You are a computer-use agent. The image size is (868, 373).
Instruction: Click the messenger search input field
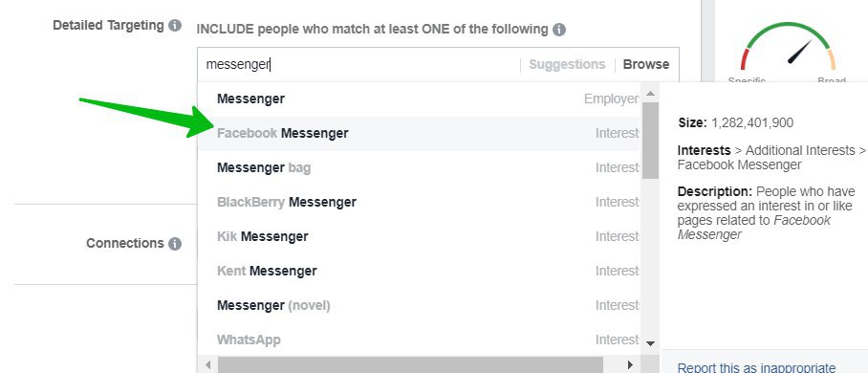point(359,65)
